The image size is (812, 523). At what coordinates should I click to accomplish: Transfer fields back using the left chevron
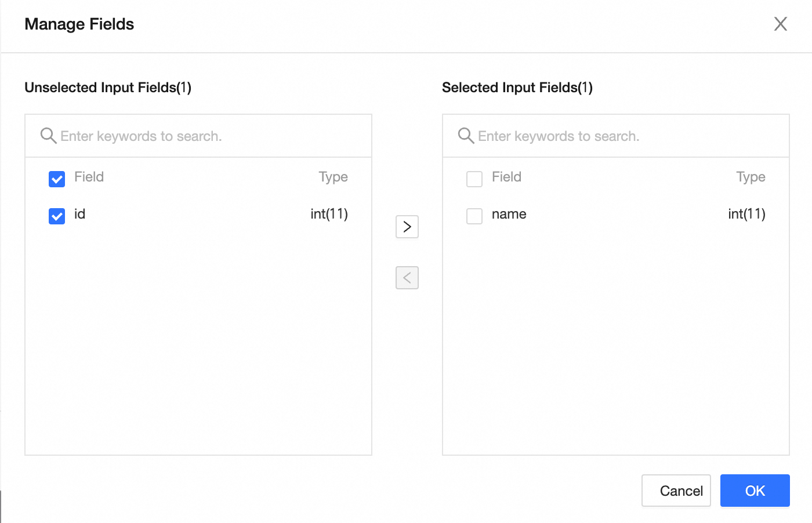tap(407, 277)
